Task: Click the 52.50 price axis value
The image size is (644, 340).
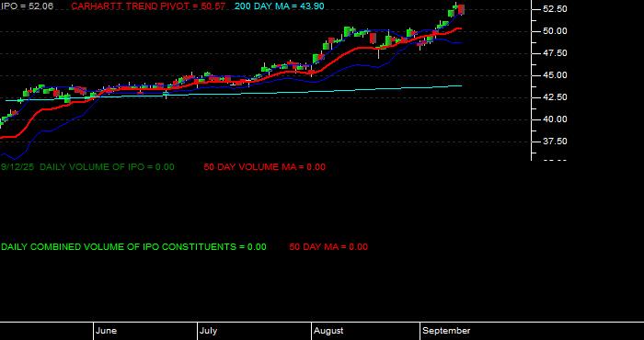Action: tap(555, 9)
